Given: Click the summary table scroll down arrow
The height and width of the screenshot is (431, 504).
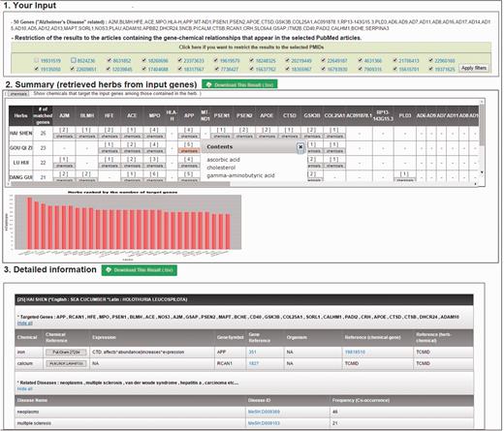Looking at the screenshot, I should (482, 172).
